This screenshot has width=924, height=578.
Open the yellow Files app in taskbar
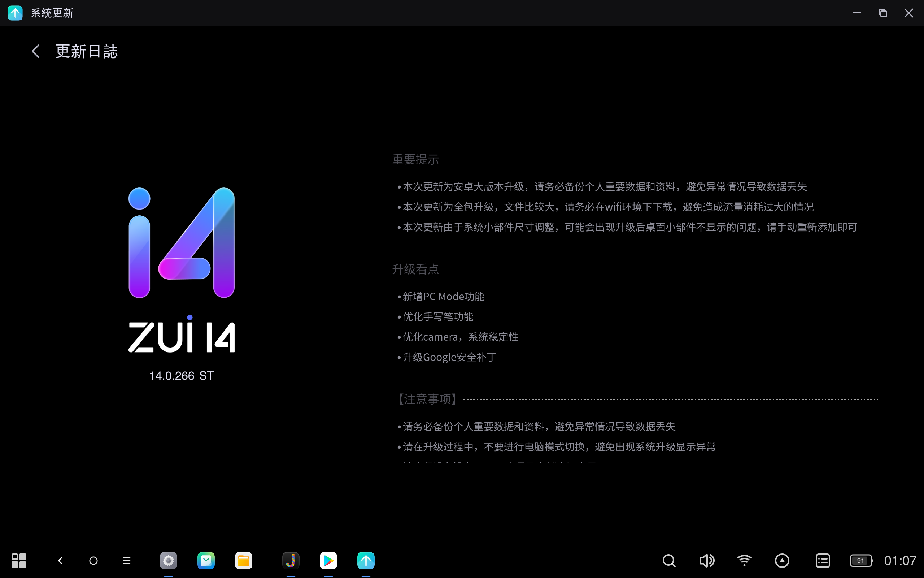tap(243, 561)
